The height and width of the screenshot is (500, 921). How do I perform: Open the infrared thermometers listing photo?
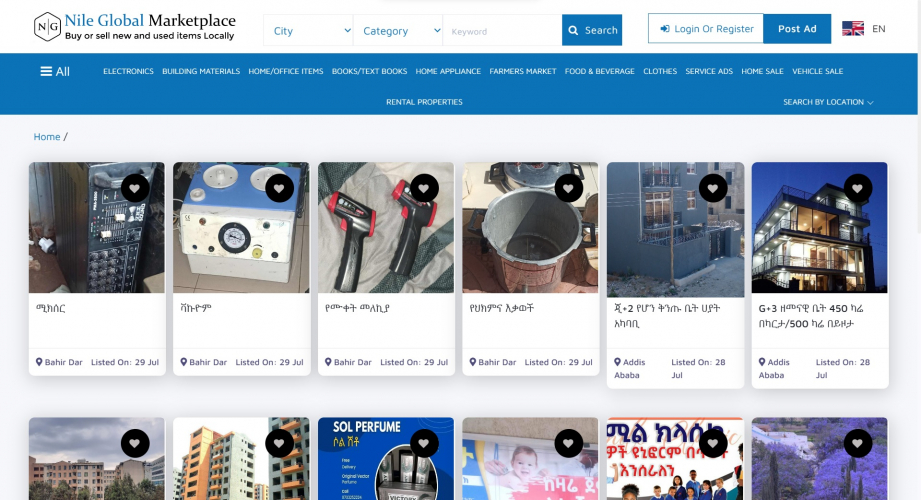click(386, 227)
